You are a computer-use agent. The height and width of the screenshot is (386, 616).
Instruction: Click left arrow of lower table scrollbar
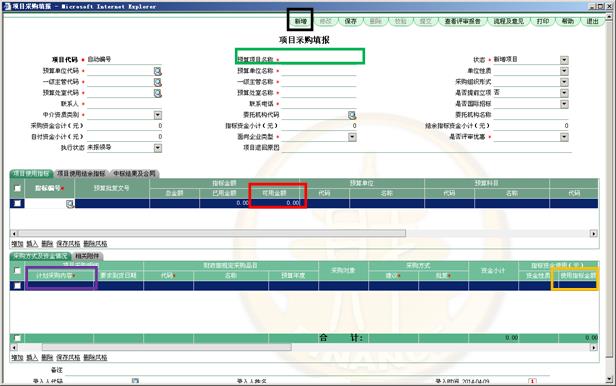point(14,348)
